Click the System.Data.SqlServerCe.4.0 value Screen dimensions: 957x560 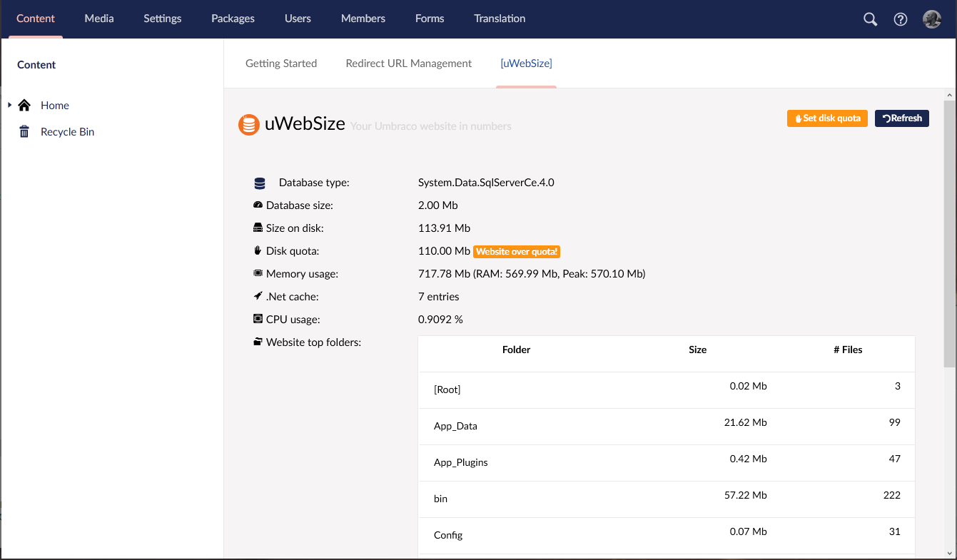(x=486, y=183)
